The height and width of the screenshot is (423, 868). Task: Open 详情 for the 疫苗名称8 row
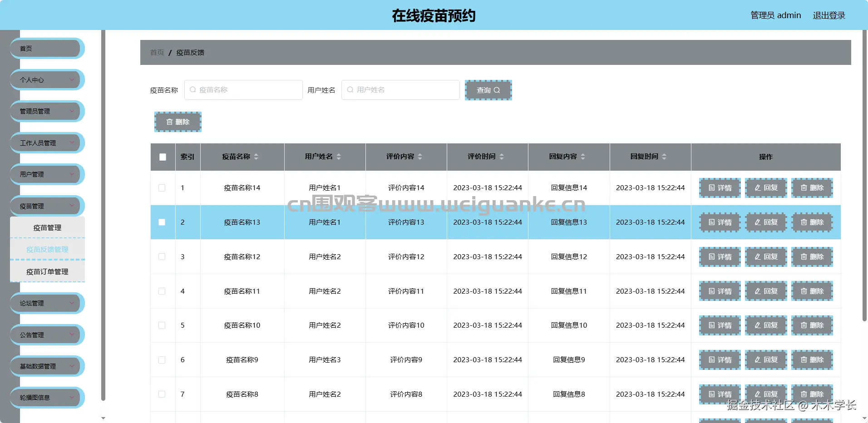click(720, 394)
